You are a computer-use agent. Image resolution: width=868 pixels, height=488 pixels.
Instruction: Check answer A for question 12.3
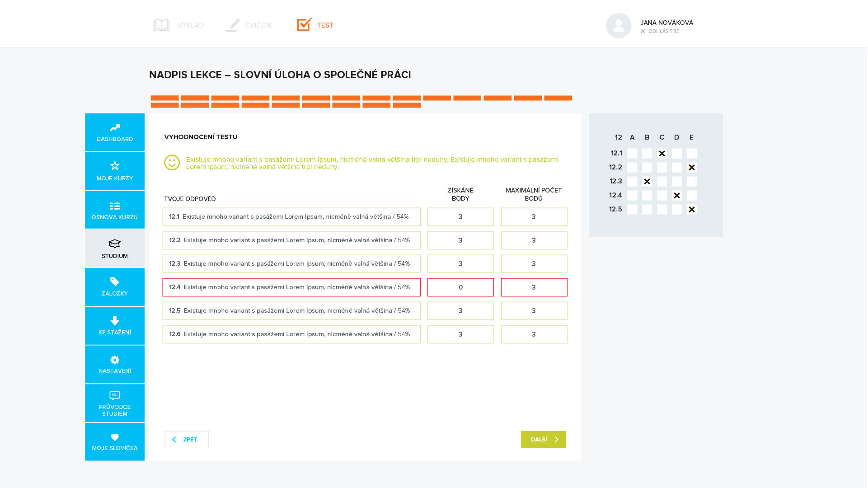point(632,182)
